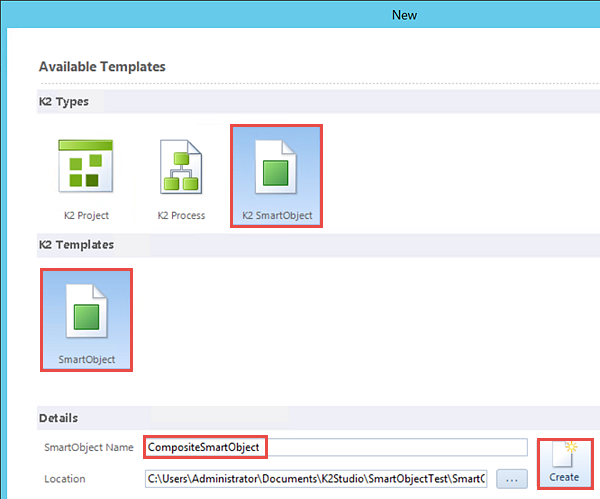Click into the Location path field
Screen dimensions: 600x499
click(316, 479)
